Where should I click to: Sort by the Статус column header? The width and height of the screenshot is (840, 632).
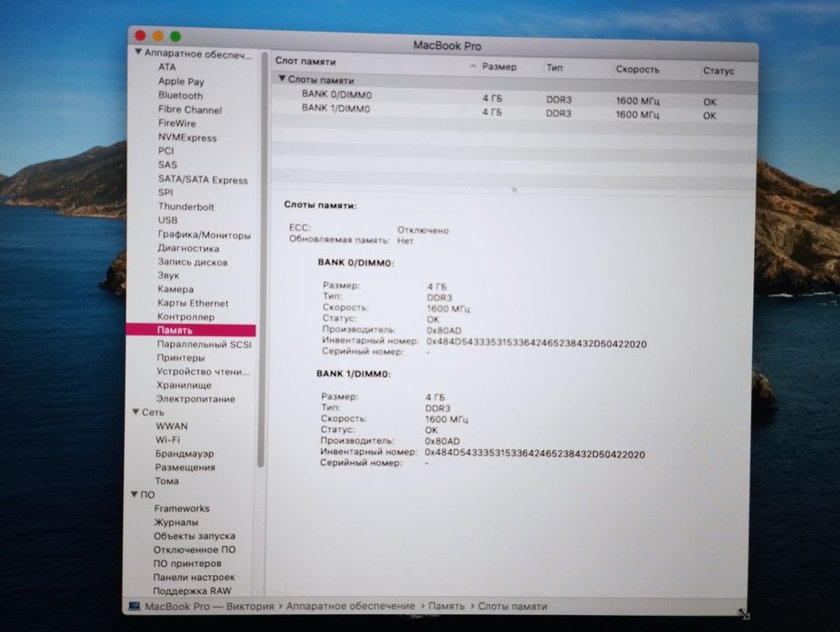pyautogui.click(x=718, y=71)
